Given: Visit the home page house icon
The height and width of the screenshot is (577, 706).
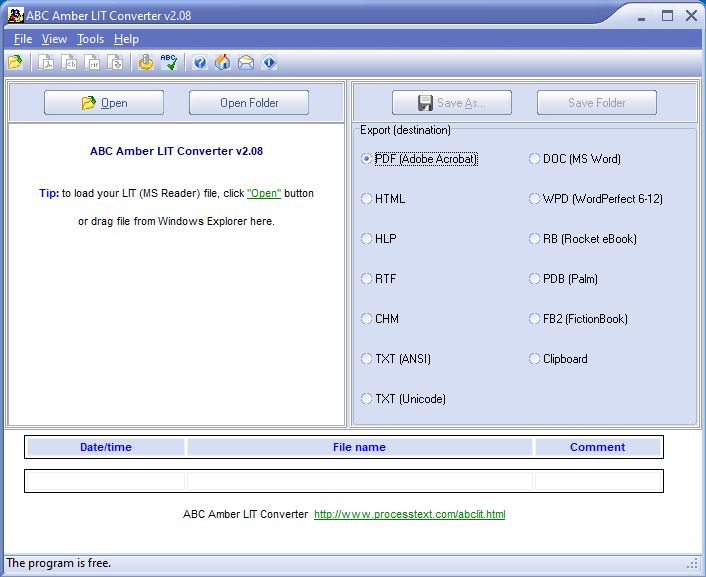Looking at the screenshot, I should click(x=222, y=62).
